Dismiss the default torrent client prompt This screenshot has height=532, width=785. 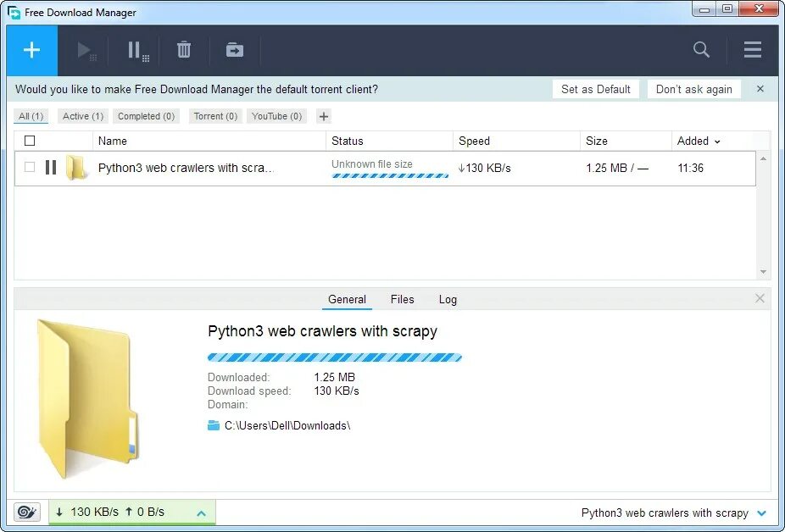[760, 89]
